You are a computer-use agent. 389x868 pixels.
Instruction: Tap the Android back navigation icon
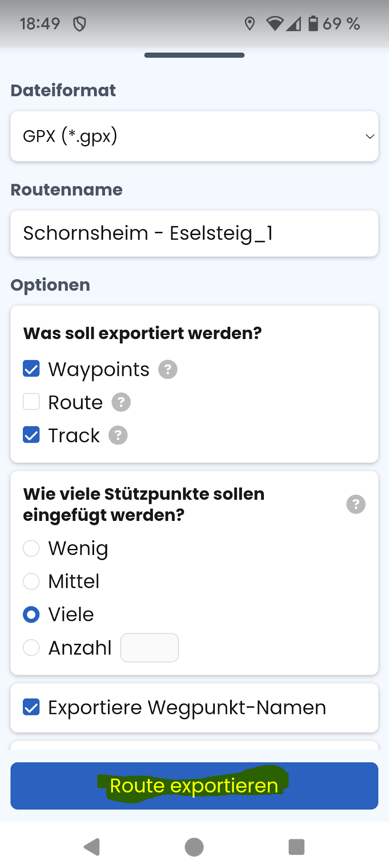coord(92,847)
